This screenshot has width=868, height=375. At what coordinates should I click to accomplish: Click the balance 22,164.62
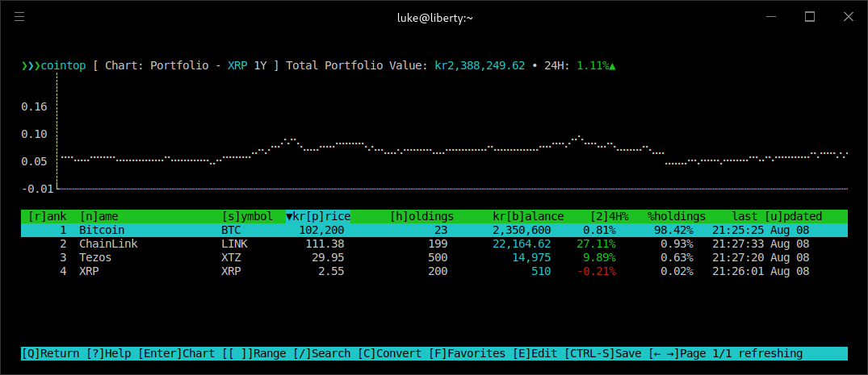pos(522,244)
